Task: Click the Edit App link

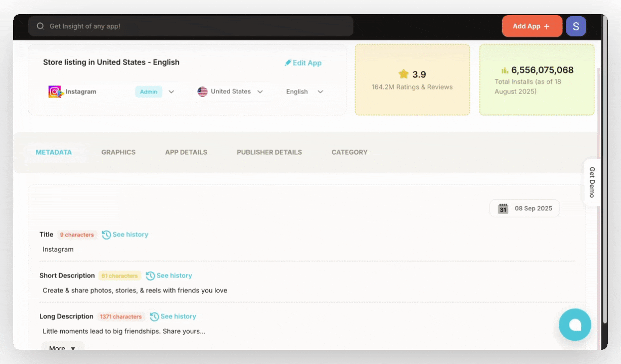Action: click(x=302, y=63)
